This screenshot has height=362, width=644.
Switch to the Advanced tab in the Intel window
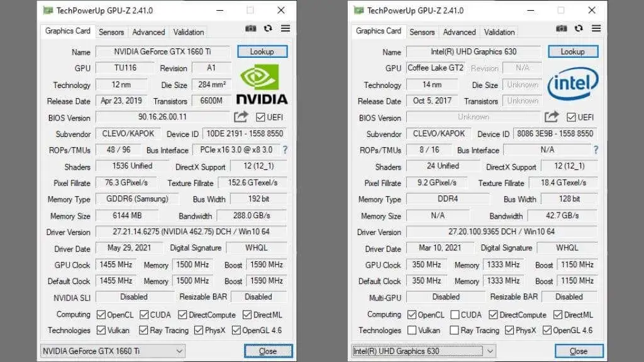pyautogui.click(x=459, y=32)
